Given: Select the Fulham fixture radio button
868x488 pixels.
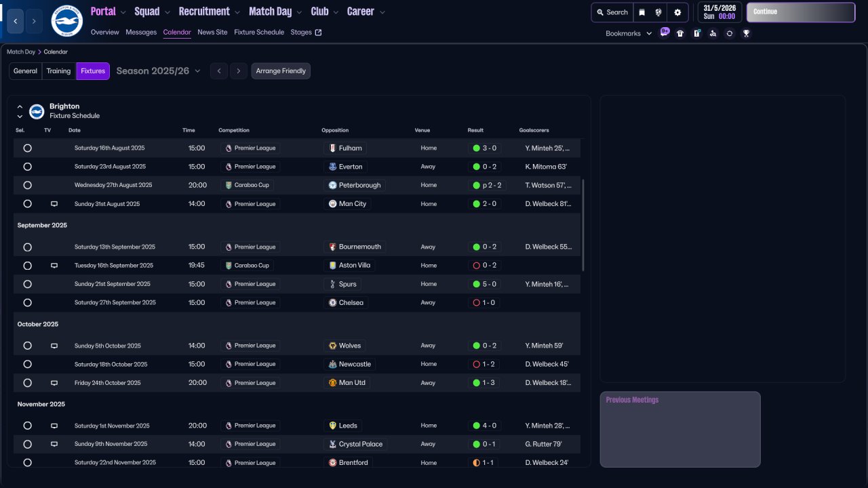Looking at the screenshot, I should click(x=27, y=148).
